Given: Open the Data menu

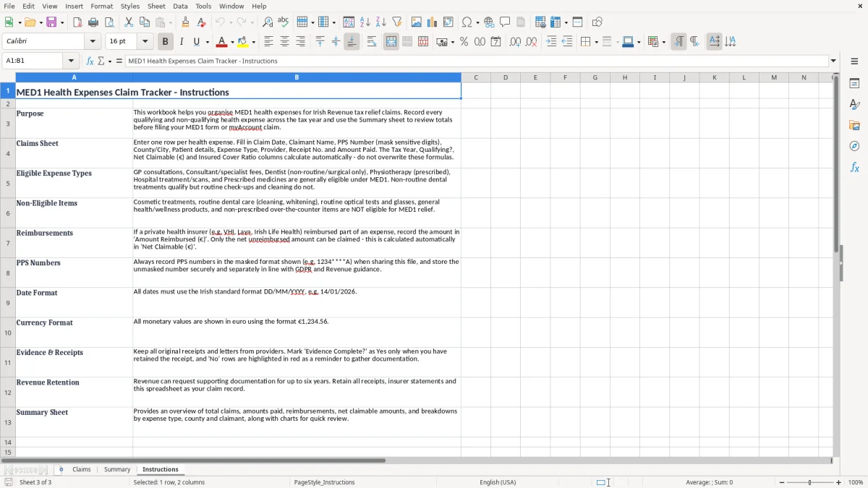Looking at the screenshot, I should (x=180, y=6).
